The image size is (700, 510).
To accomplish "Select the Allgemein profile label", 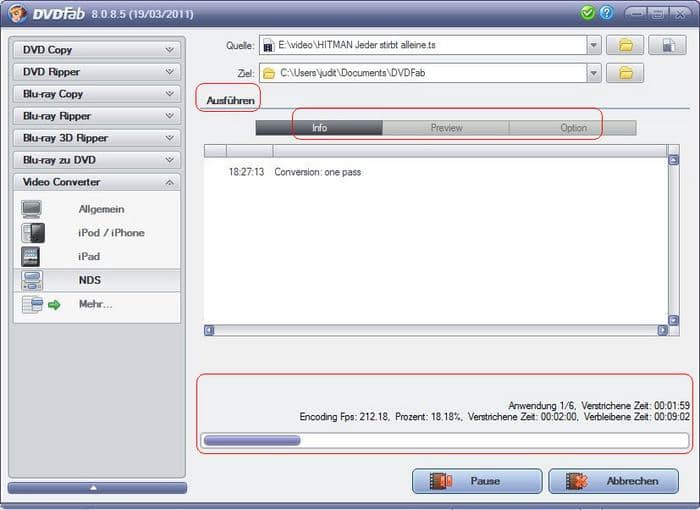I will pos(101,209).
